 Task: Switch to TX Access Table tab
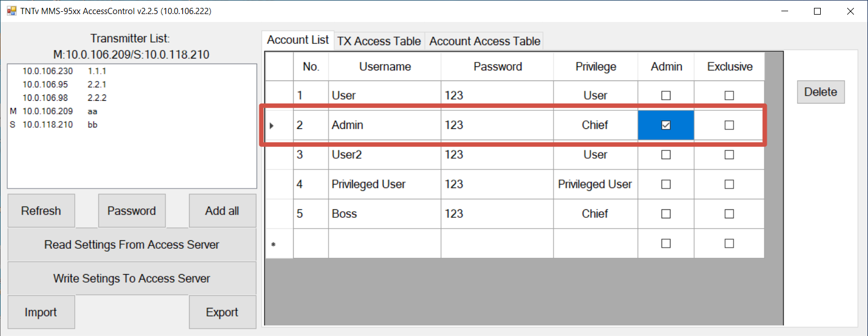(x=379, y=41)
